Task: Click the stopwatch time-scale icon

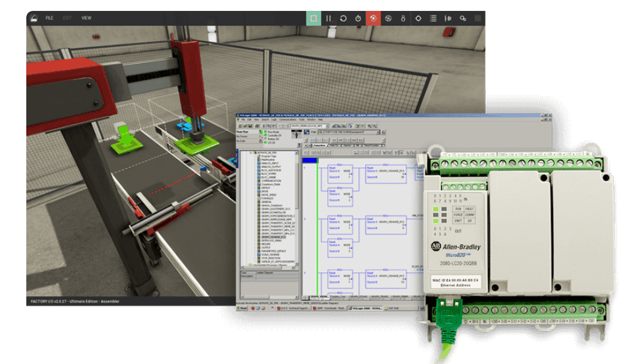Action: click(x=358, y=19)
